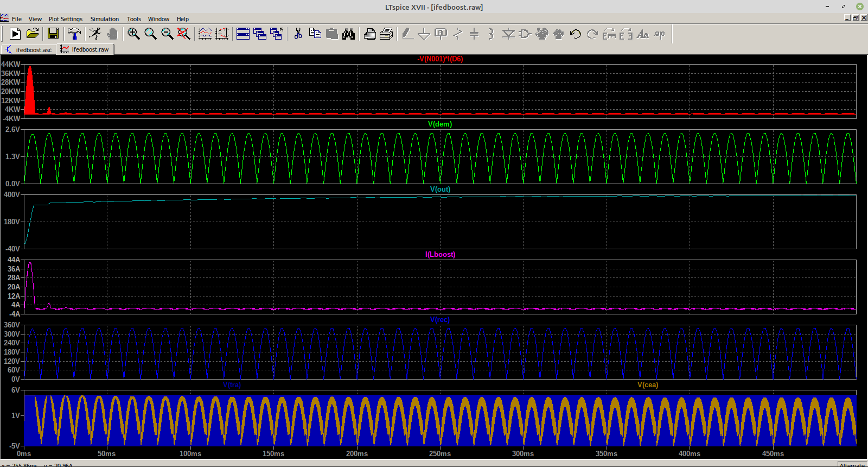
Task: Click the Undo arrow icon
Action: (x=575, y=34)
